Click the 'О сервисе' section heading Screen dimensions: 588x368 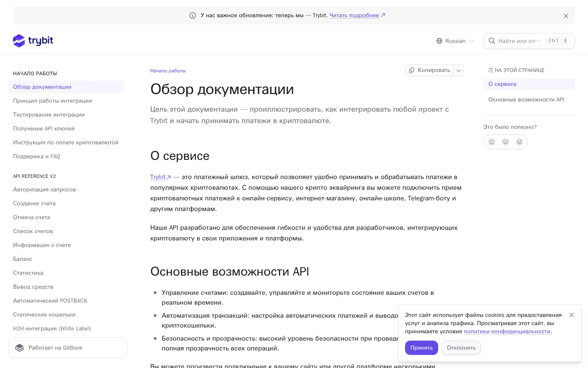coord(180,156)
